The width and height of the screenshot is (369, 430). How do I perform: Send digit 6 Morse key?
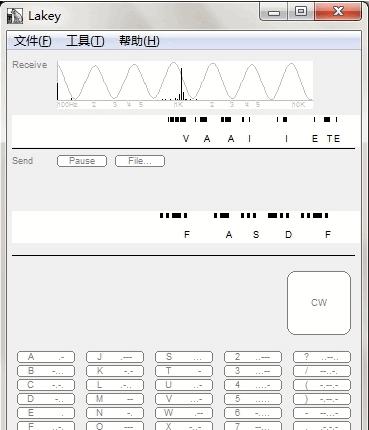(253, 413)
